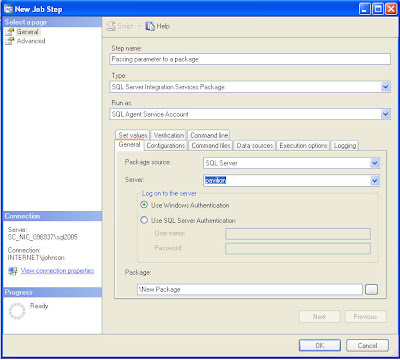Open the Run as dropdown
This screenshot has width=400, height=360.
(x=385, y=114)
